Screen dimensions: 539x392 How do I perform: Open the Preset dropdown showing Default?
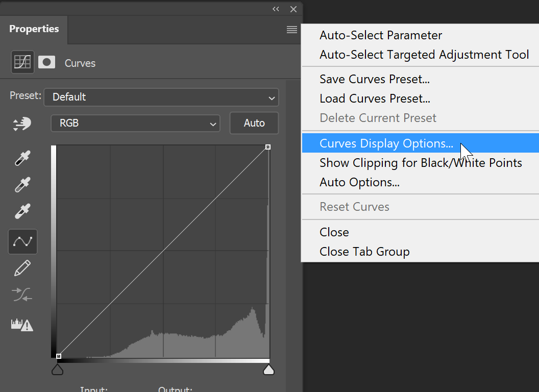161,97
